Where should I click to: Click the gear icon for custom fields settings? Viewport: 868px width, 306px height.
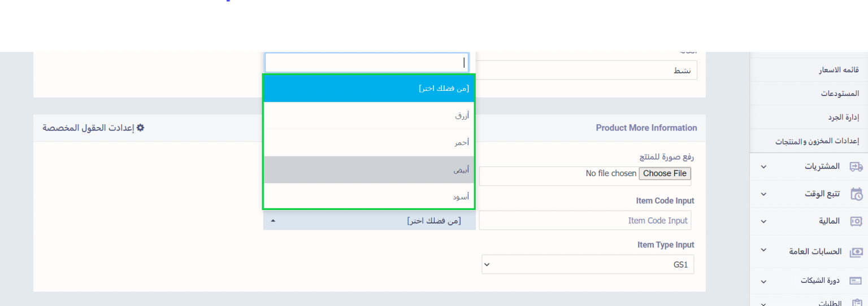click(140, 128)
